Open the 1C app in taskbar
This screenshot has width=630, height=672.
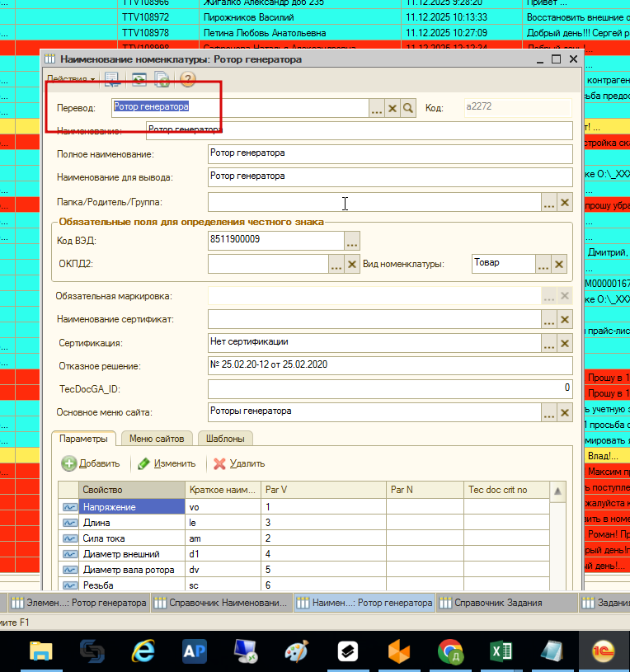604,651
